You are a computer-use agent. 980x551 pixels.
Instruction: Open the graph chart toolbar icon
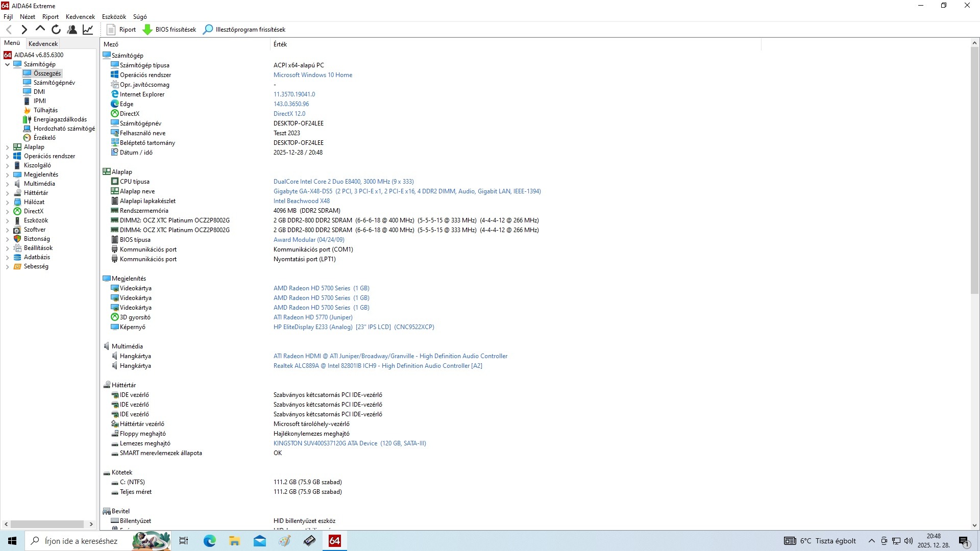[x=88, y=30]
